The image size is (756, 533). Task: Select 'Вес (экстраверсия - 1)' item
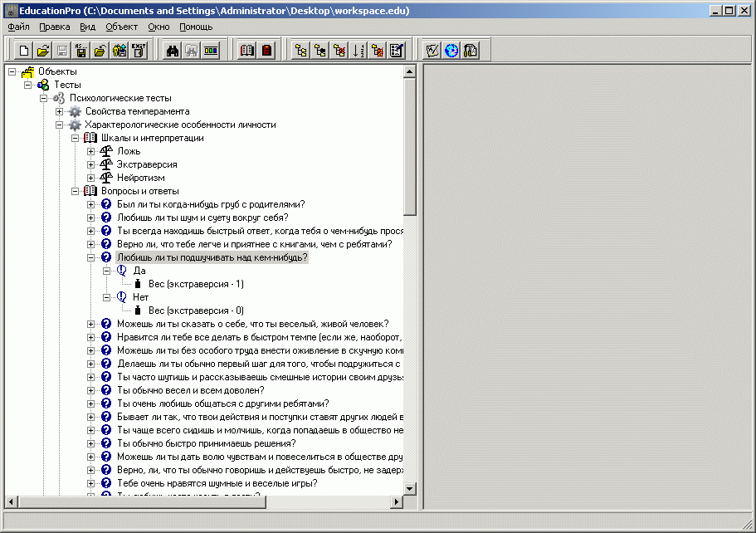click(196, 284)
